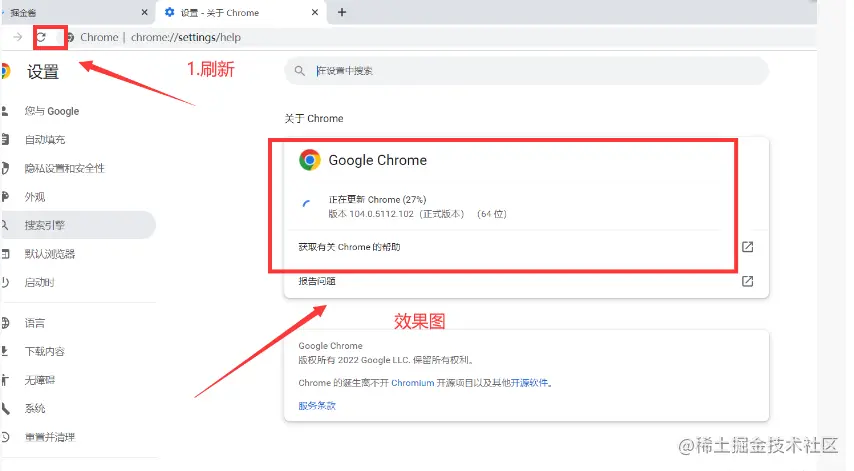Open 下载内容 settings section
854x471 pixels.
click(45, 351)
